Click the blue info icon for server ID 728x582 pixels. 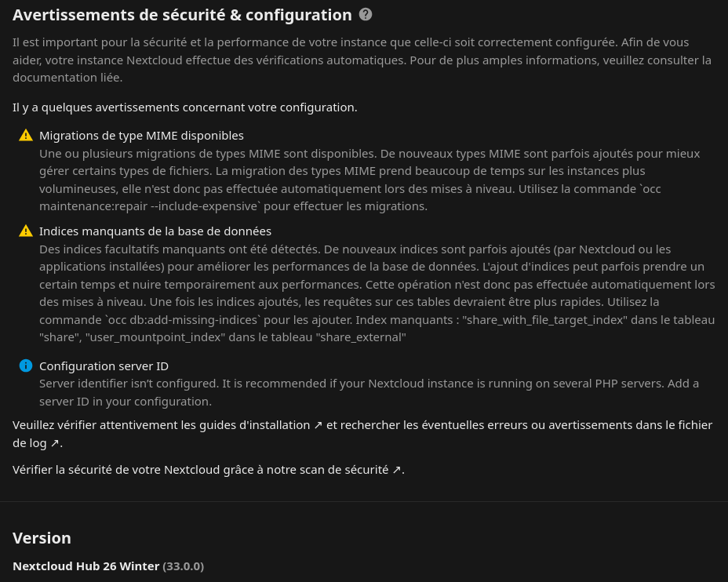[x=26, y=366]
